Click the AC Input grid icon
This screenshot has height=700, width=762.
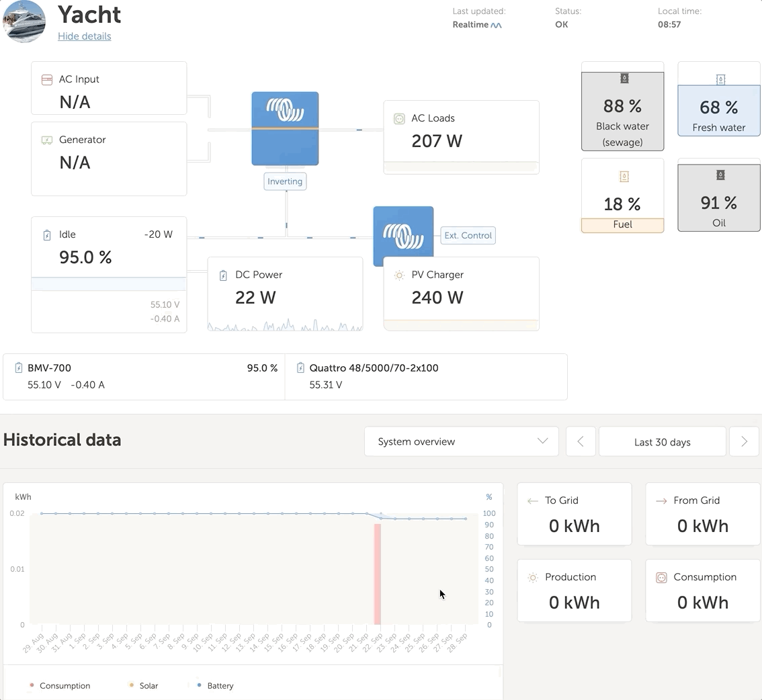(x=47, y=79)
